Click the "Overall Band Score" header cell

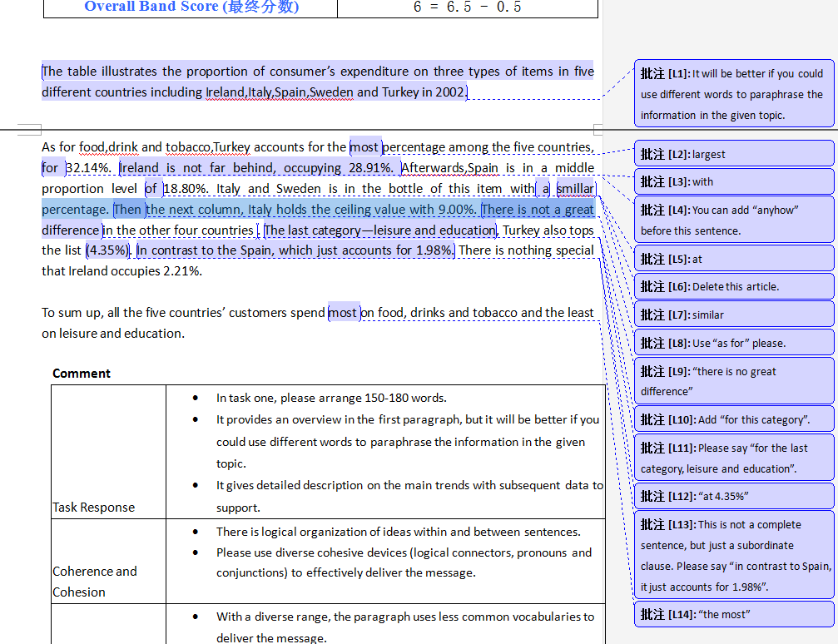click(191, 7)
